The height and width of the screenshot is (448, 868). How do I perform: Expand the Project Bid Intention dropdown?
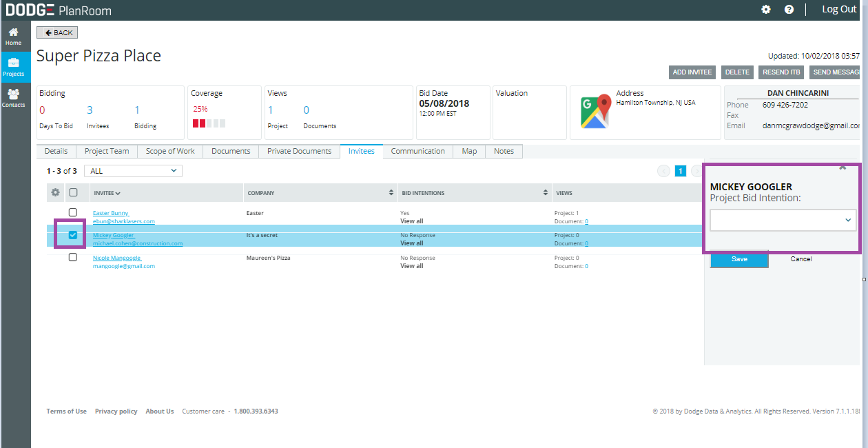pyautogui.click(x=783, y=221)
